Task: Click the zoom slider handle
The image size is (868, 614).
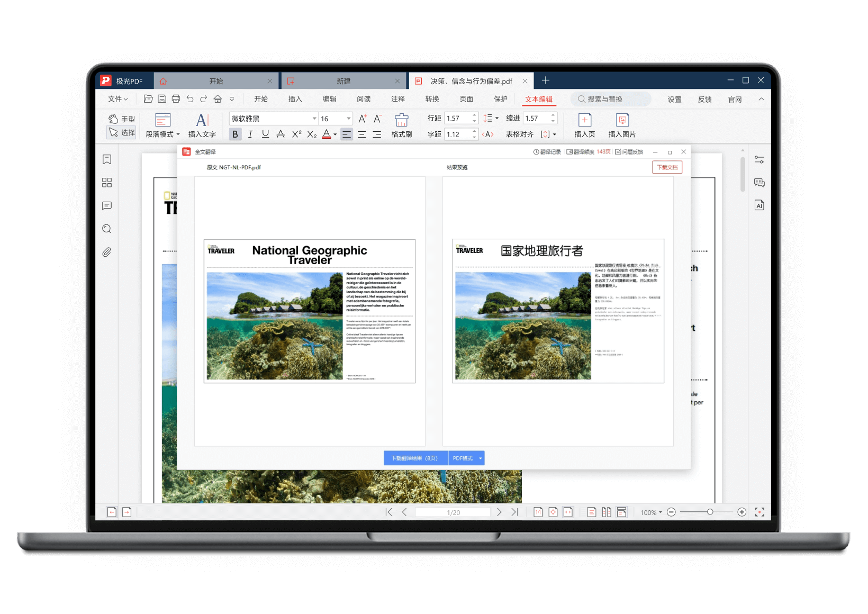Action: (710, 512)
